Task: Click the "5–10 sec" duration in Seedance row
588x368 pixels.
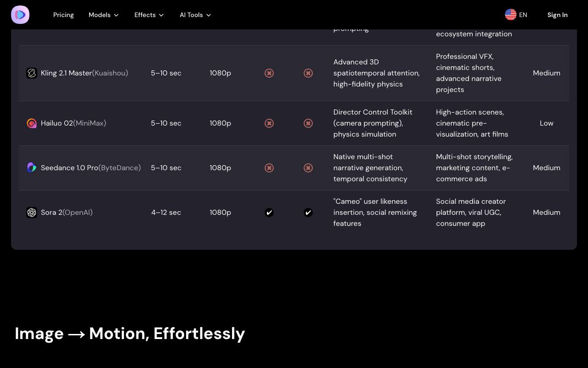Action: coord(166,168)
